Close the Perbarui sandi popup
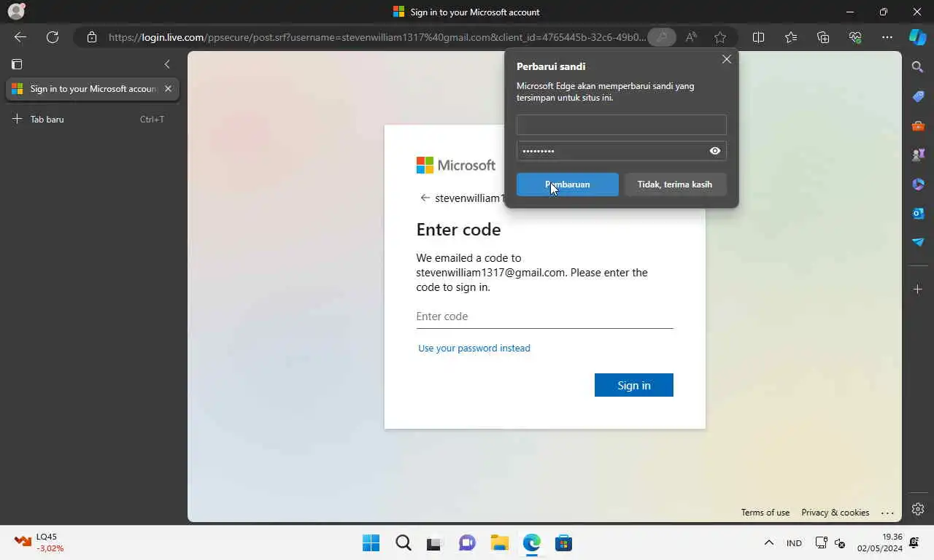This screenshot has height=560, width=934. click(x=726, y=60)
